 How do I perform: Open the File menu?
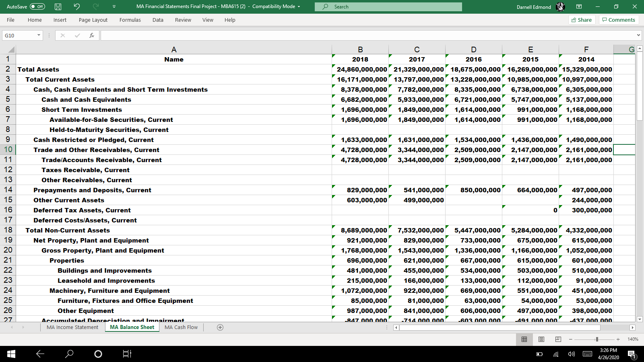tap(11, 20)
